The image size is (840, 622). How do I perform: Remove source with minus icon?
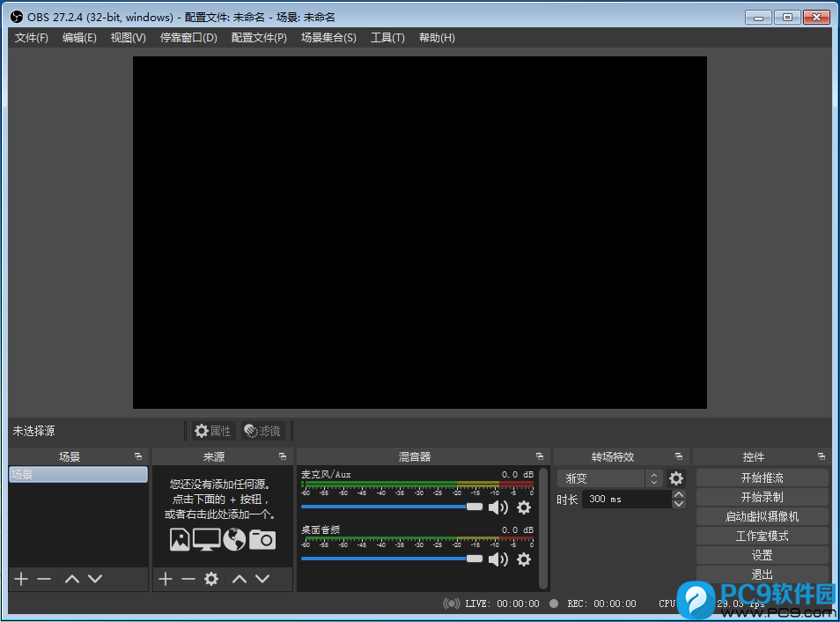[188, 579]
